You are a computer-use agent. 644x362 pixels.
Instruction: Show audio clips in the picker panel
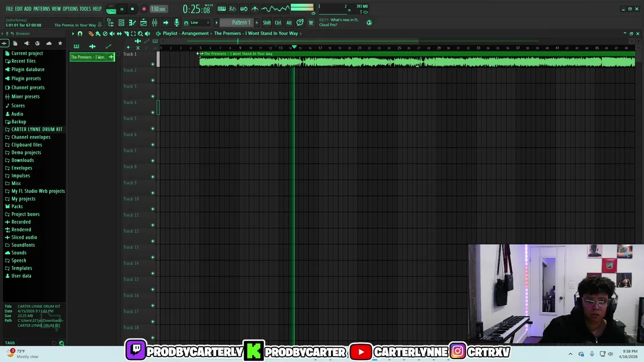tap(92, 46)
